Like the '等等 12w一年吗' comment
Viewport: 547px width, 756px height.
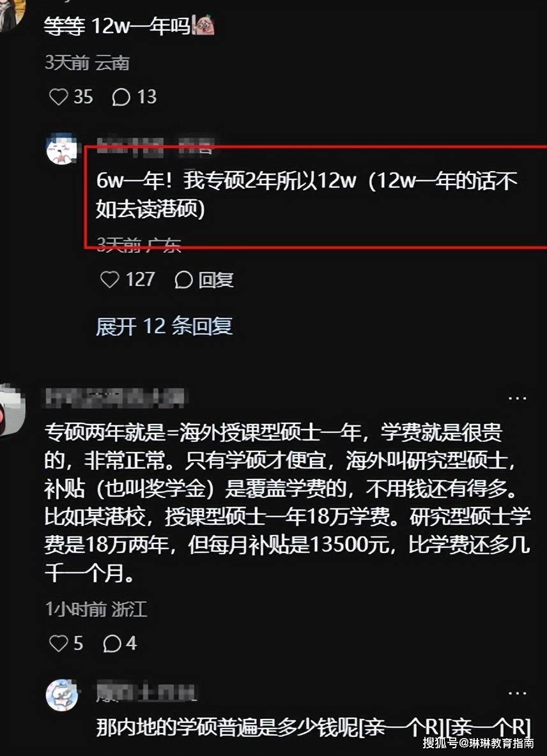[58, 96]
